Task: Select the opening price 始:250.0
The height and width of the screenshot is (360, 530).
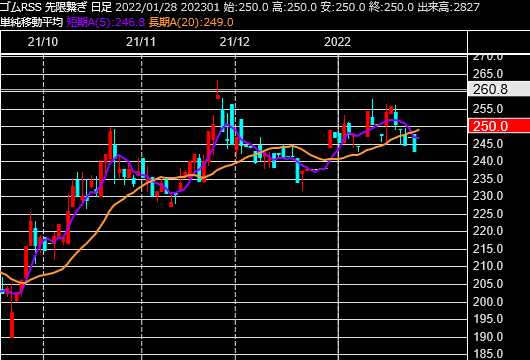Action: 246,7
